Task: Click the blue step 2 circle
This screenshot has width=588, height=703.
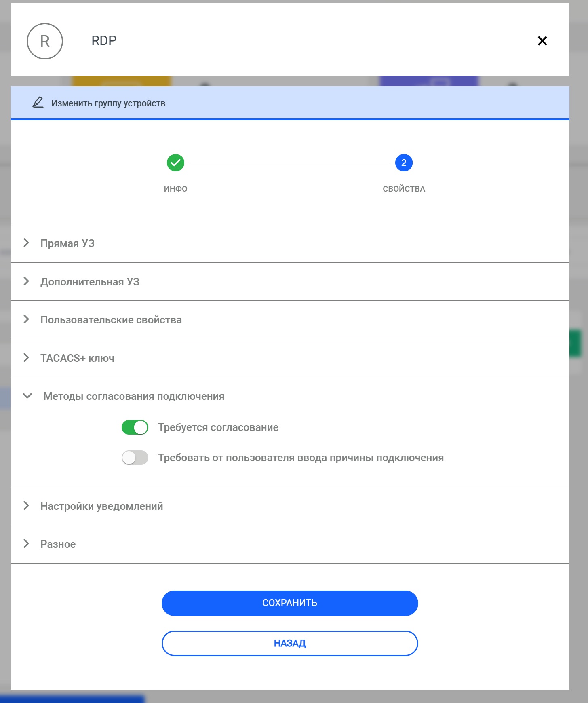Action: [x=404, y=163]
